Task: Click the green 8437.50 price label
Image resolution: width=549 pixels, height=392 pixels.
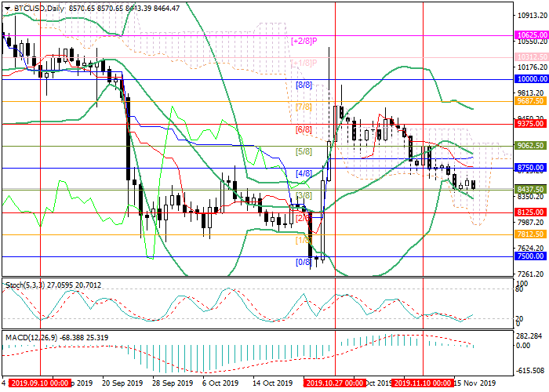Action: coord(531,190)
